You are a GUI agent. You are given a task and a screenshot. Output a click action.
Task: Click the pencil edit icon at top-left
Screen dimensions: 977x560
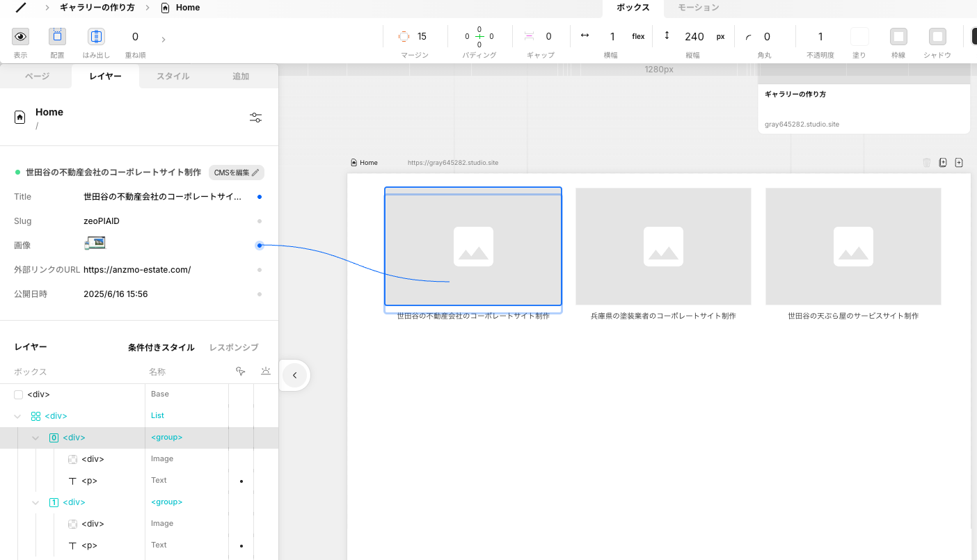click(21, 8)
